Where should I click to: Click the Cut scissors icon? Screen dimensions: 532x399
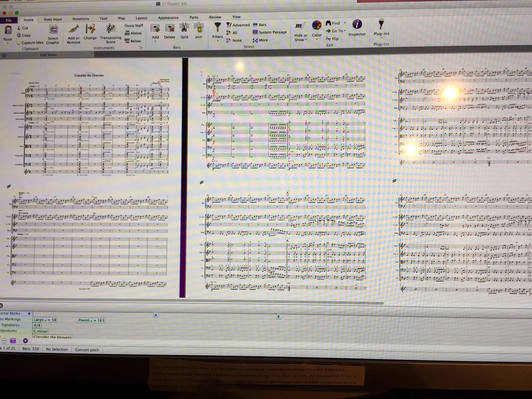[x=19, y=28]
